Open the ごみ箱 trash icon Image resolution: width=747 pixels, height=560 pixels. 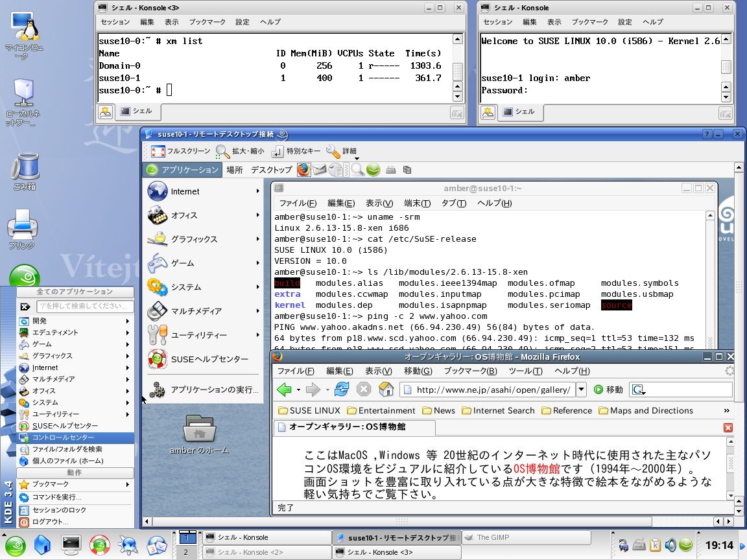25,171
